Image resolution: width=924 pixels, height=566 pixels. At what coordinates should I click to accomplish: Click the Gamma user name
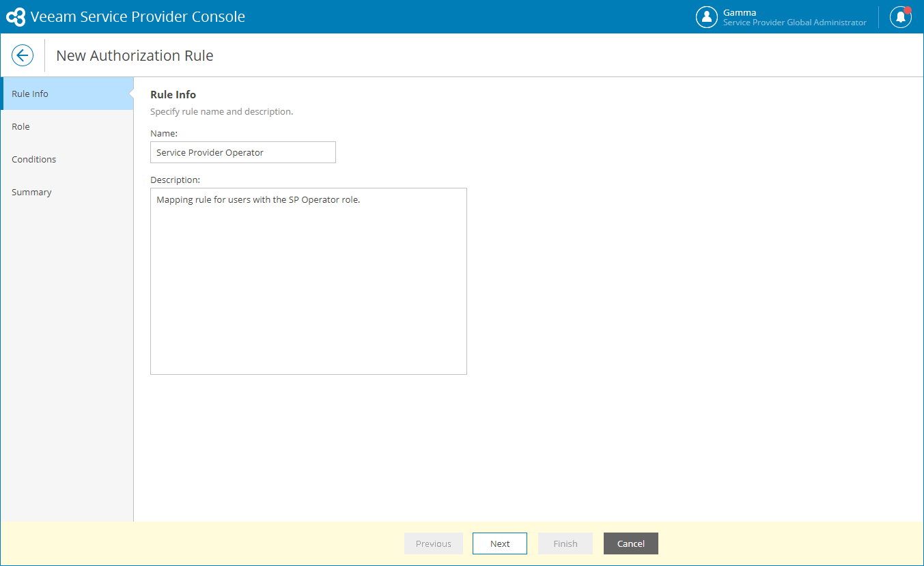[740, 12]
